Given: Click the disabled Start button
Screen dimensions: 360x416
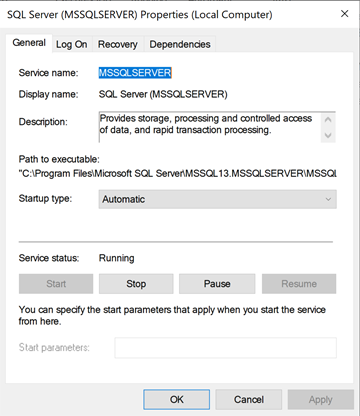Looking at the screenshot, I should pyautogui.click(x=56, y=284).
